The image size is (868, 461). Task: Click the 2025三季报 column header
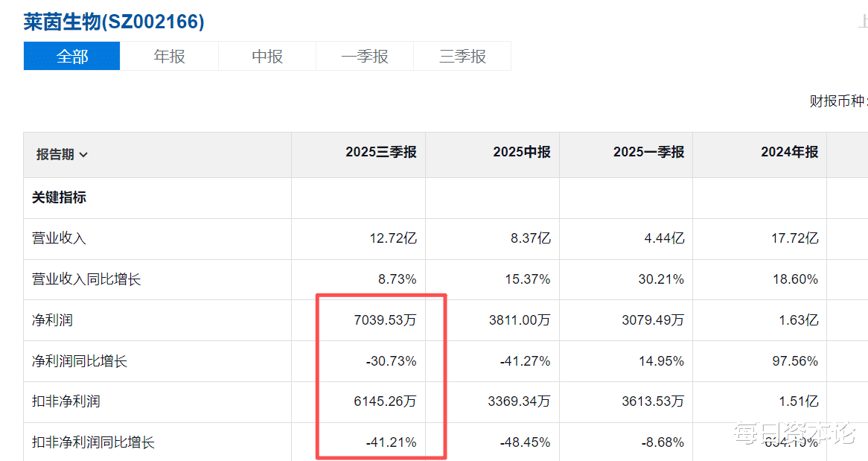(x=380, y=152)
